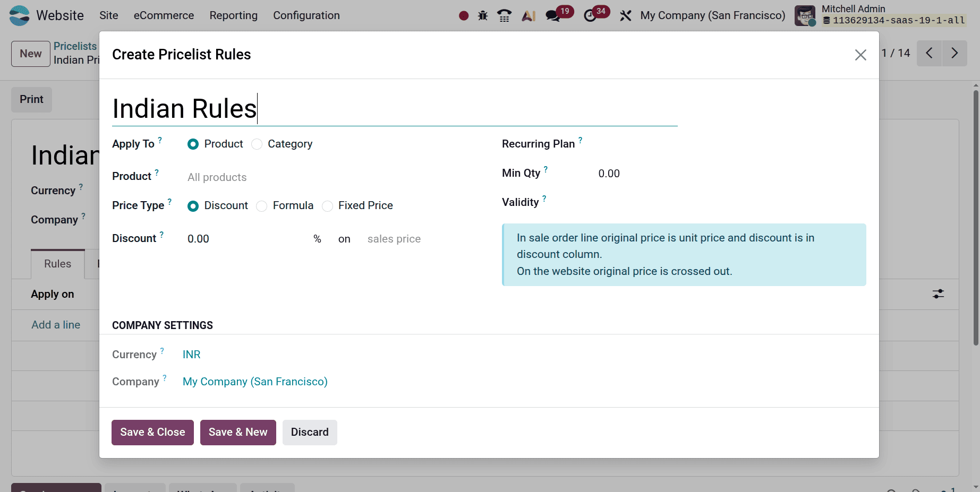Go to previous pricelist record arrow
The image size is (980, 492).
929,53
